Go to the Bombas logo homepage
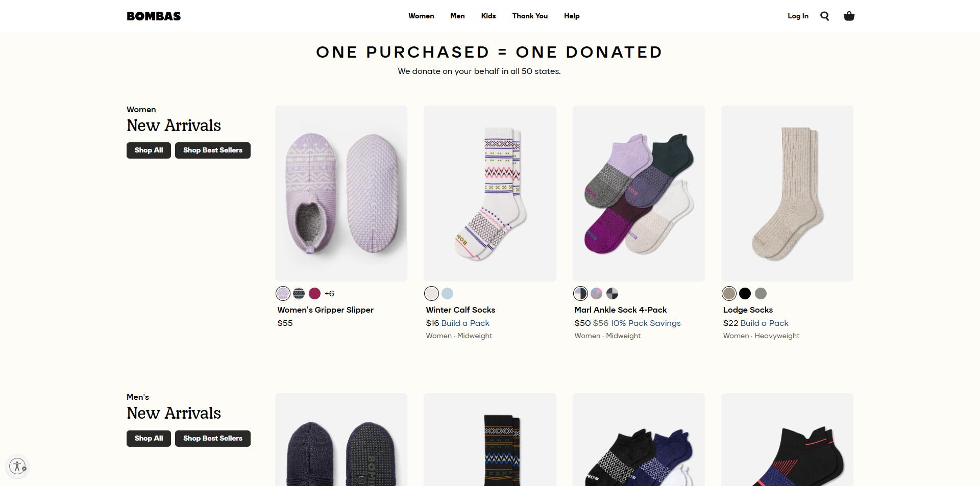 point(154,16)
